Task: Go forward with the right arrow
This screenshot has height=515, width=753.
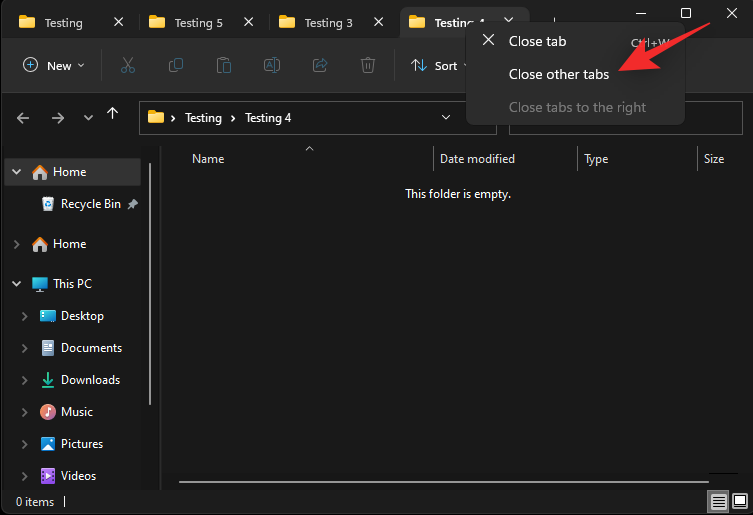Action: point(58,118)
